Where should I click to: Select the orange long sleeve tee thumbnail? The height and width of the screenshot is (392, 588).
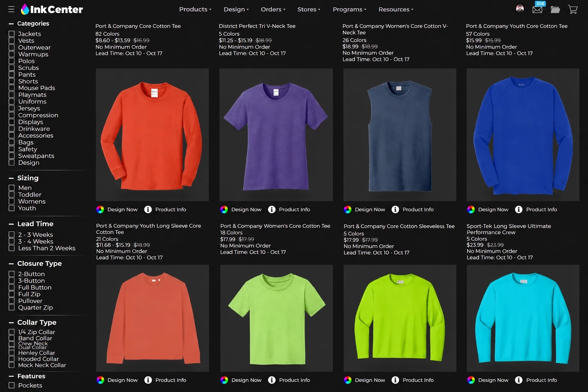[x=152, y=135]
